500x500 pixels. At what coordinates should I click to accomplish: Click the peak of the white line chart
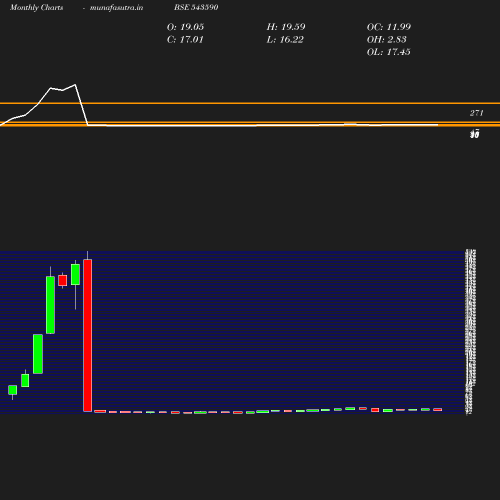[75, 85]
